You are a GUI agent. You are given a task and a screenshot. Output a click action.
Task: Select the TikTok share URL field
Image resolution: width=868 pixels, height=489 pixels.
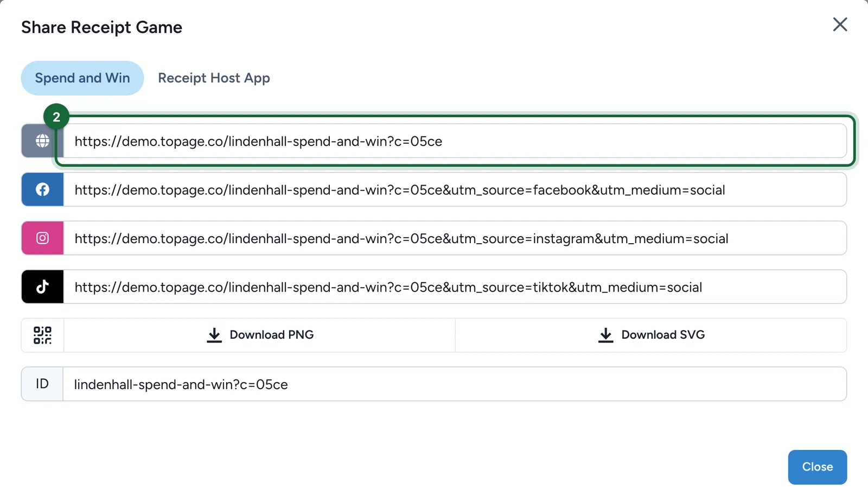[x=455, y=287]
